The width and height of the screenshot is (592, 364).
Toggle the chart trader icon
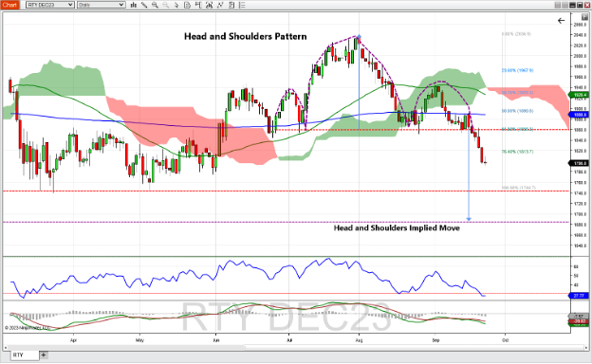(198, 5)
